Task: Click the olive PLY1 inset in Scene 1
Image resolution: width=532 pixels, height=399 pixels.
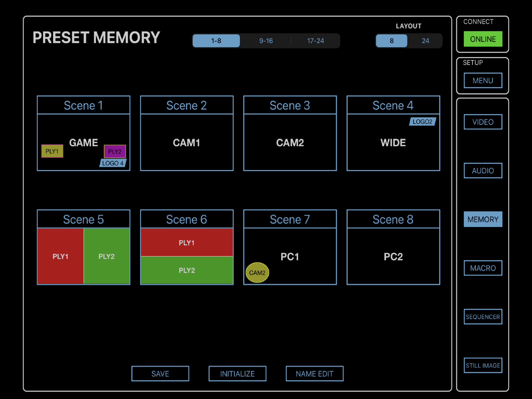Action: pyautogui.click(x=52, y=151)
